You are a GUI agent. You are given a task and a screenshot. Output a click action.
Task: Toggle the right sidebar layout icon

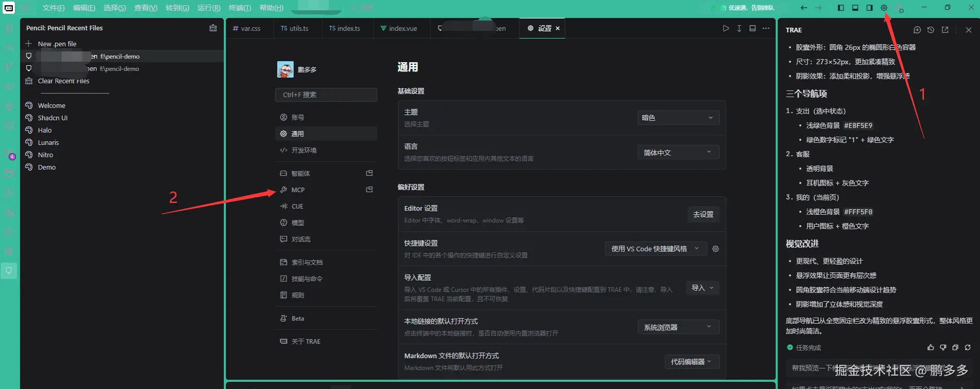point(870,8)
